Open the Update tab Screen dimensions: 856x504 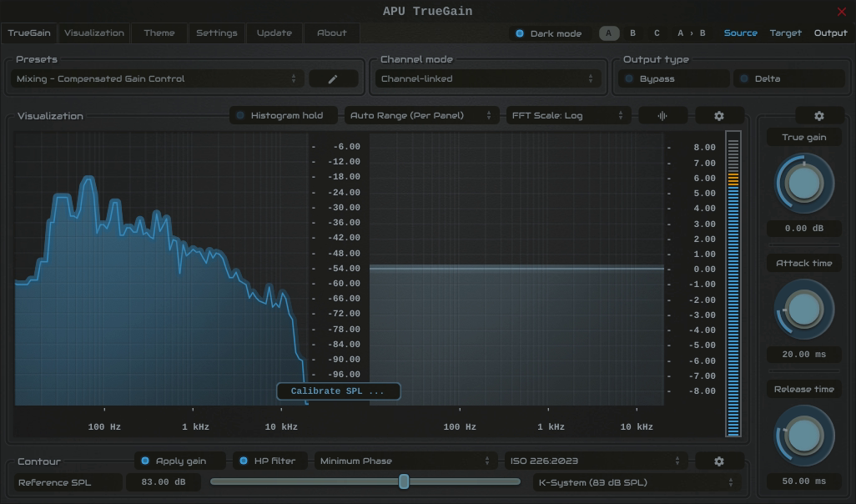point(274,33)
